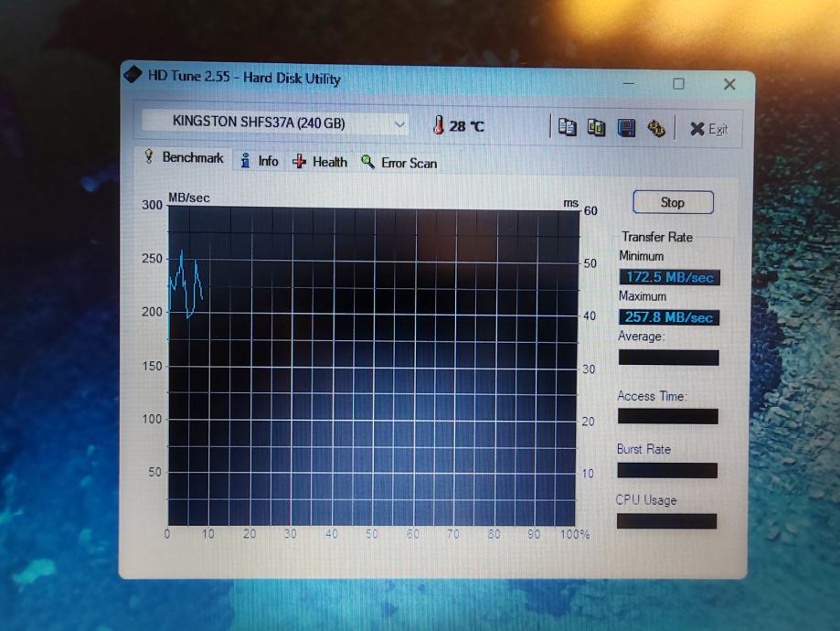The image size is (840, 631).
Task: Open the KINGSTON SHFS37A drive dropdown
Action: coord(275,123)
